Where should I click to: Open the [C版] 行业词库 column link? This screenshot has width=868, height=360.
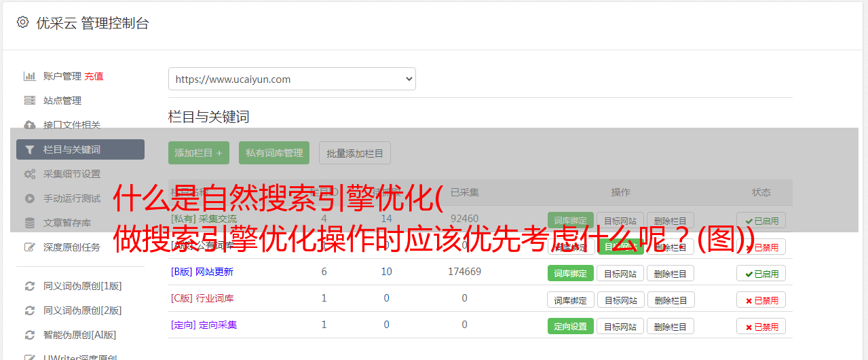pyautogui.click(x=202, y=298)
